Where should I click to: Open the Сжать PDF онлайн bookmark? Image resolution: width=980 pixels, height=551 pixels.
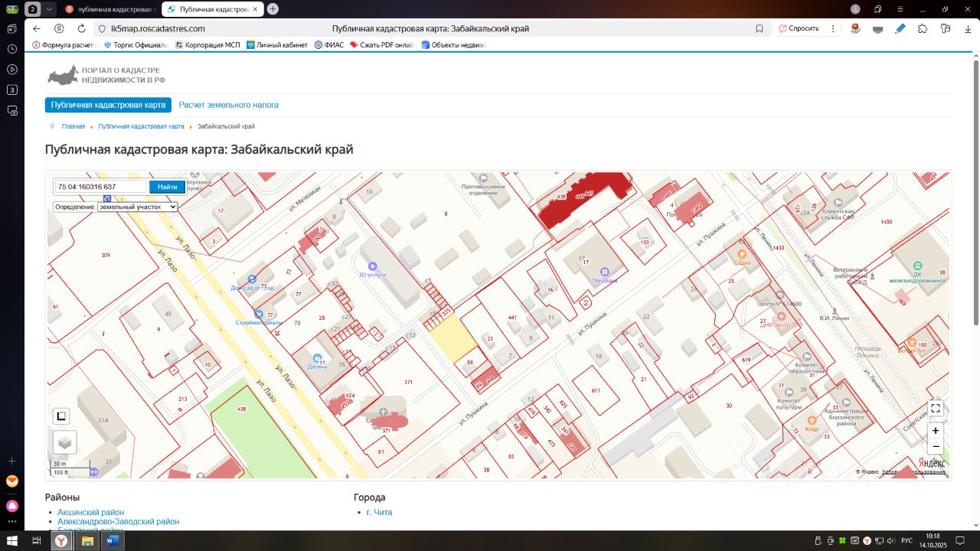pyautogui.click(x=382, y=45)
